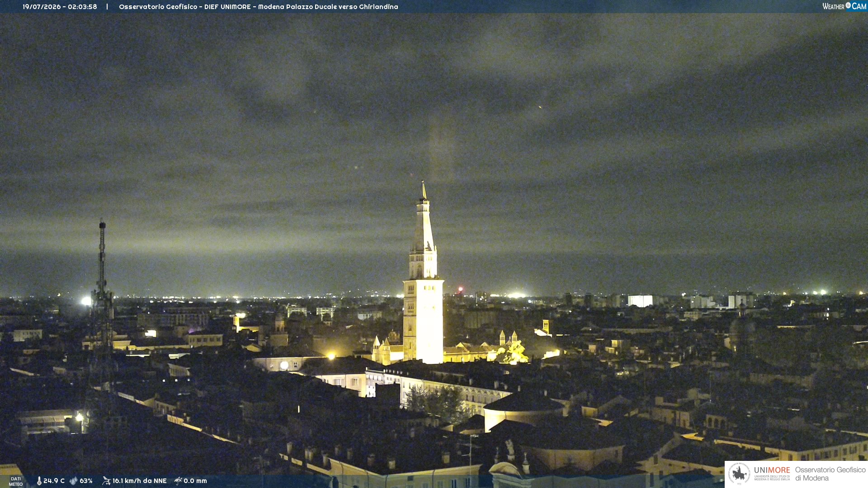Viewport: 868px width, 488px height.
Task: Click the WeatherCAM logo
Action: pyautogui.click(x=844, y=6)
